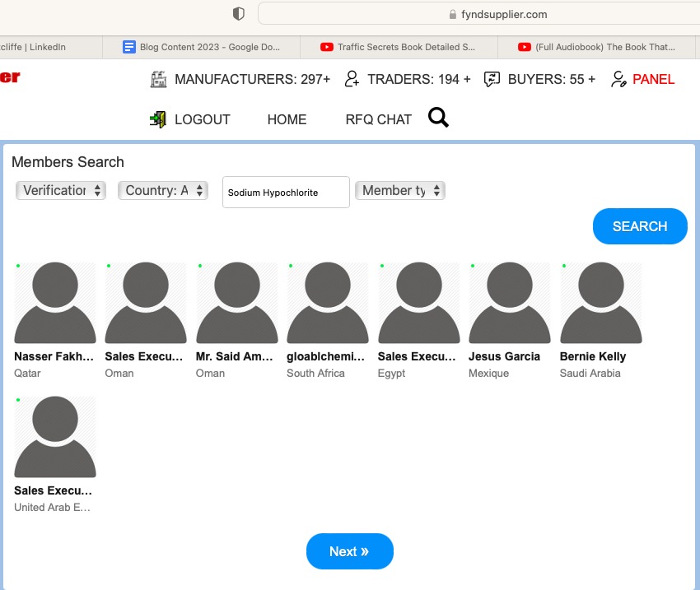
Task: Open the Verification dropdown
Action: click(61, 190)
